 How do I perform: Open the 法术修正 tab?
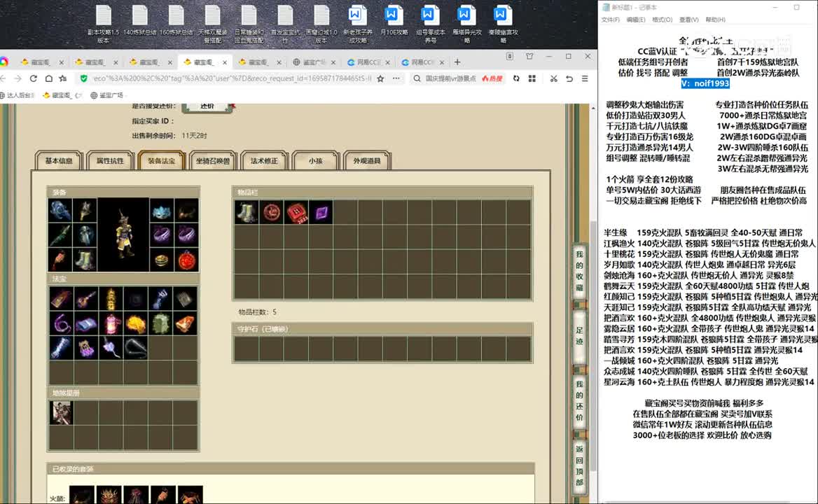(x=264, y=160)
